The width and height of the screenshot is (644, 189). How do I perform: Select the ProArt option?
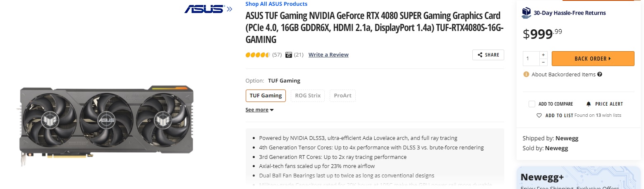click(342, 96)
